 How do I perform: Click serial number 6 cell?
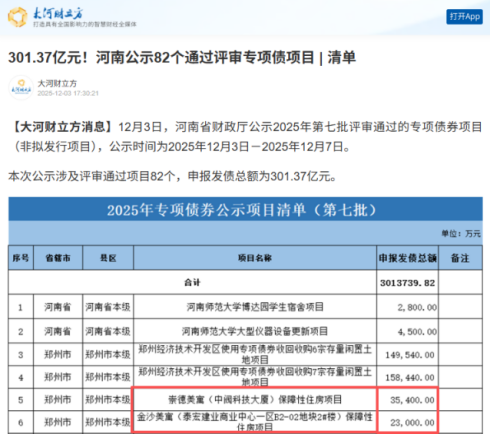[x=21, y=422]
